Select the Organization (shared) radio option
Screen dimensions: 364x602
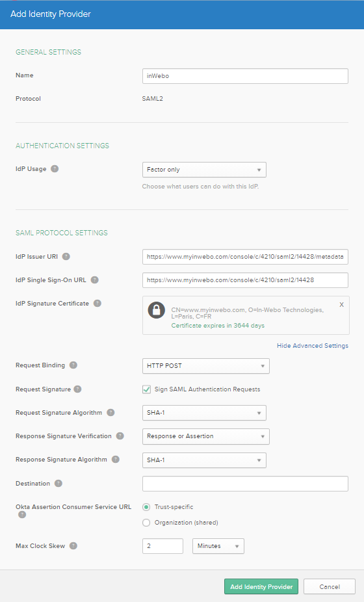tap(146, 523)
